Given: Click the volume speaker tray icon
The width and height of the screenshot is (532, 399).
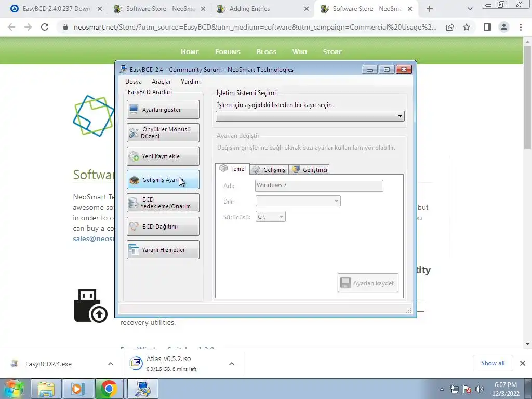Looking at the screenshot, I should (x=479, y=389).
